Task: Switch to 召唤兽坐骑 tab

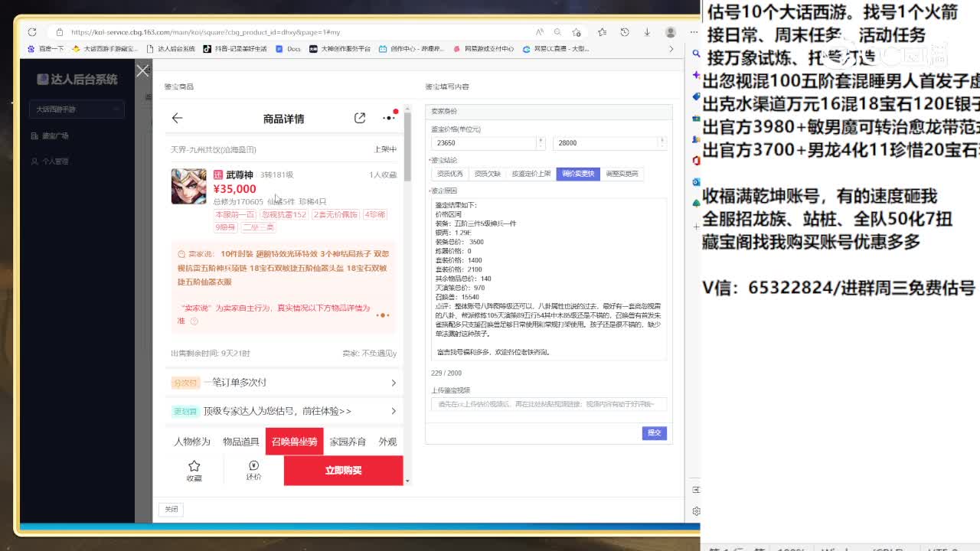Action: 294,442
